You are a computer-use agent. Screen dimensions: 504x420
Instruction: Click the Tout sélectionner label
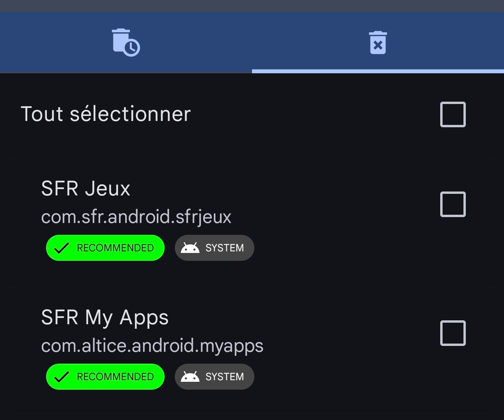click(x=106, y=114)
